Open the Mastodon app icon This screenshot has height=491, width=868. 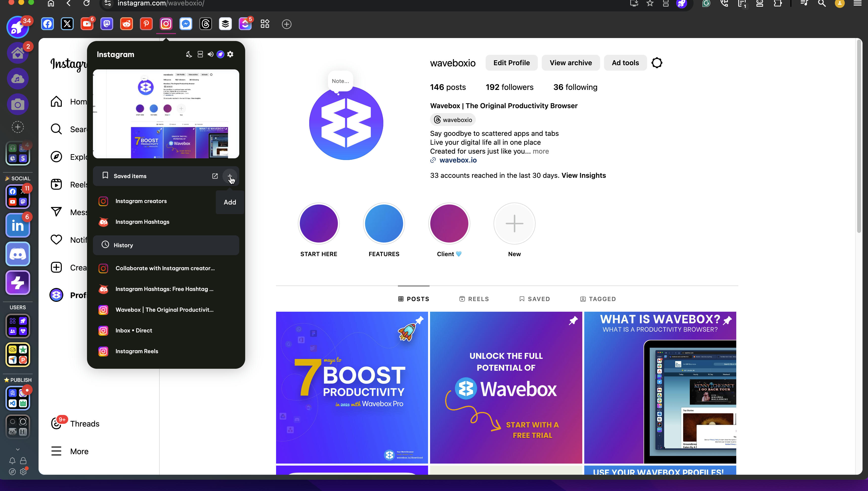[x=107, y=24]
